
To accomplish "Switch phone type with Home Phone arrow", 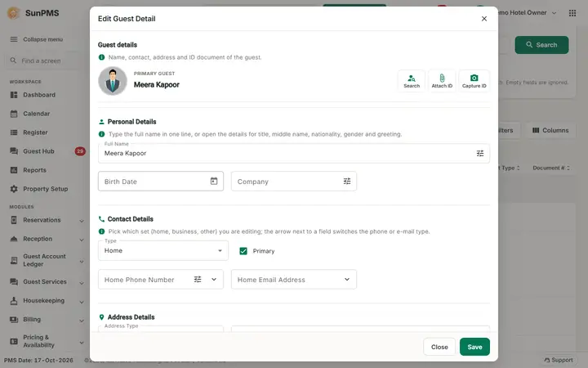I will [214, 279].
